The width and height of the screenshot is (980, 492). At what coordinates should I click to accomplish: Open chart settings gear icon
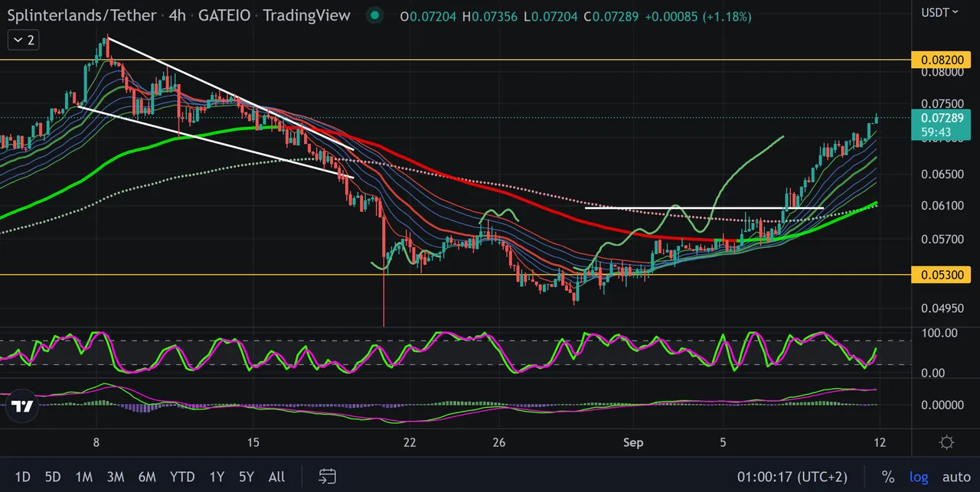946,443
